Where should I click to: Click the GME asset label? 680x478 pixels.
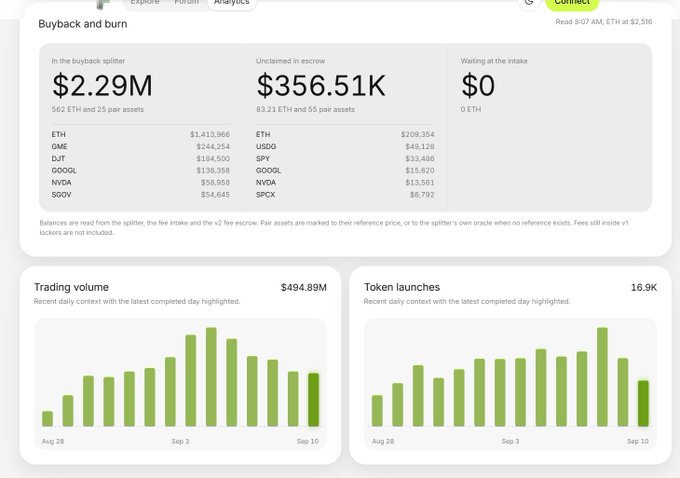pos(59,147)
